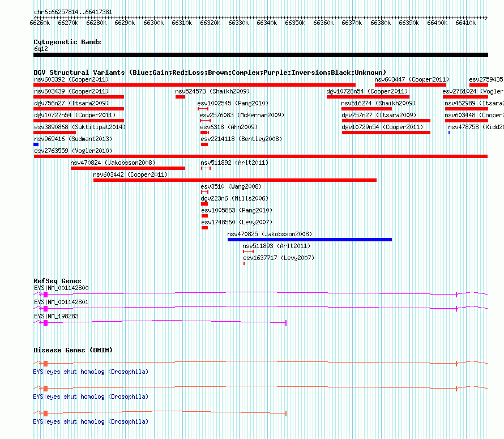504x439 pixels.
Task: Select nsv470824 (Jakobsson2008) variant label
Action: coord(113,163)
